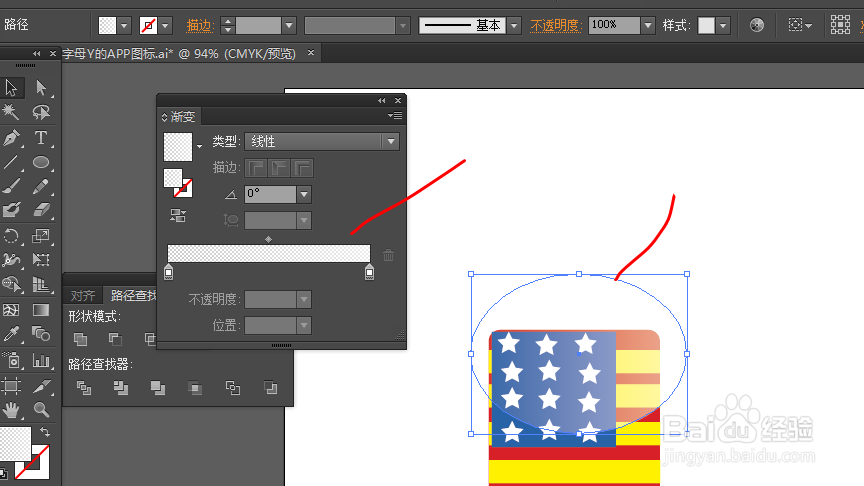
Task: Select the Gradient tool in toolbox
Action: tap(41, 310)
